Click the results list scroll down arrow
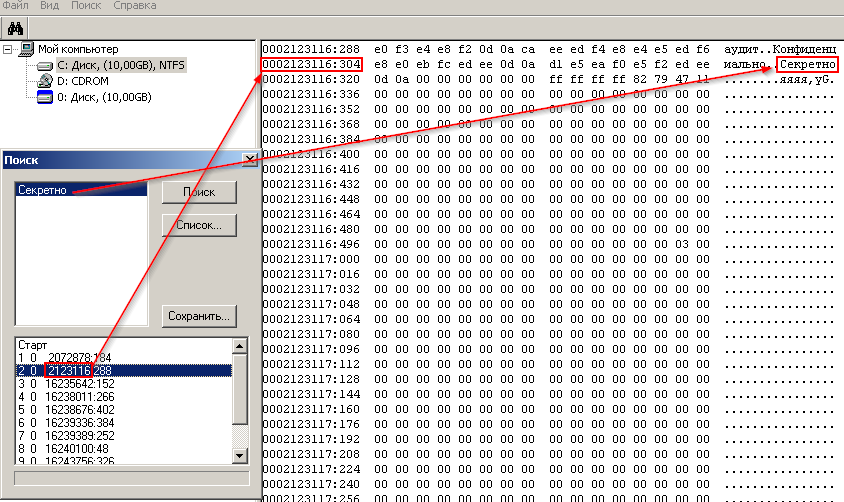 click(240, 456)
